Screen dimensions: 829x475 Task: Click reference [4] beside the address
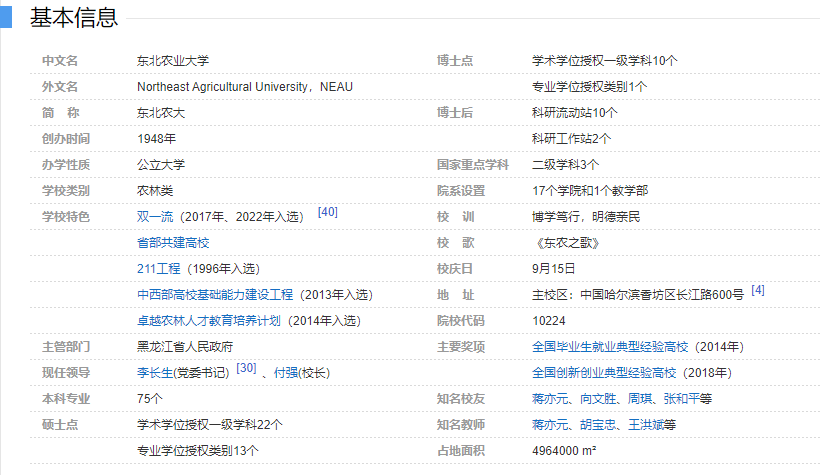point(758,290)
